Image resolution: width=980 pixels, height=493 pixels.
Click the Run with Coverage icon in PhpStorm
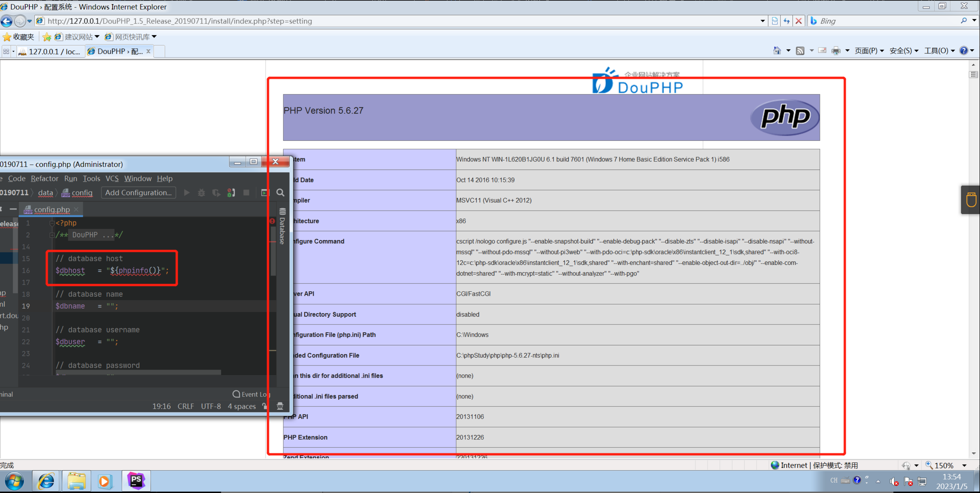pos(216,193)
